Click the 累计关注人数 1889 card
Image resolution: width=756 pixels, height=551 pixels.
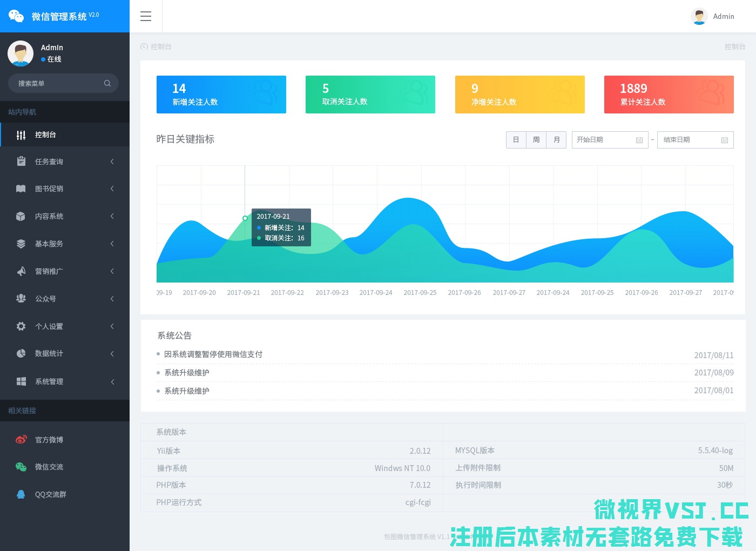669,95
